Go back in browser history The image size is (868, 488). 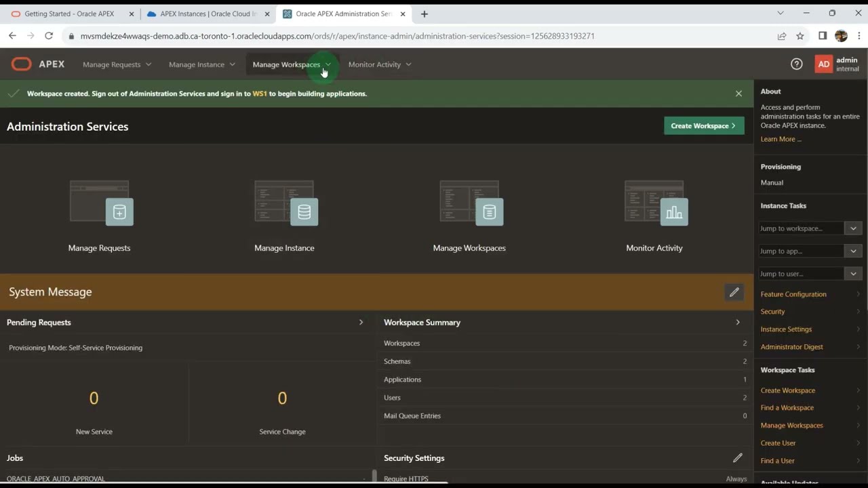(12, 36)
